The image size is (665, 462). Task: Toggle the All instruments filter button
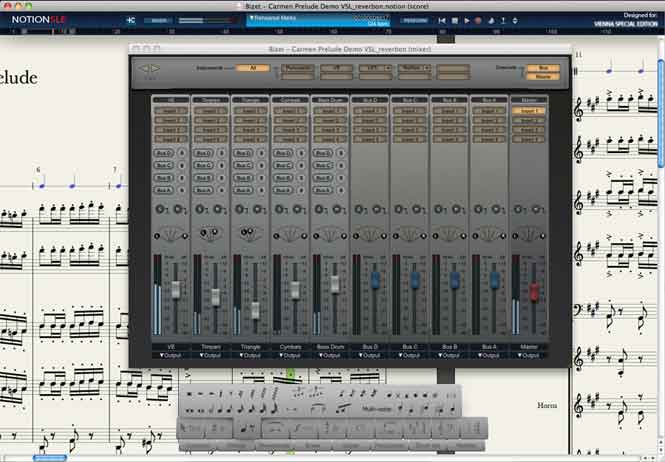click(x=253, y=68)
